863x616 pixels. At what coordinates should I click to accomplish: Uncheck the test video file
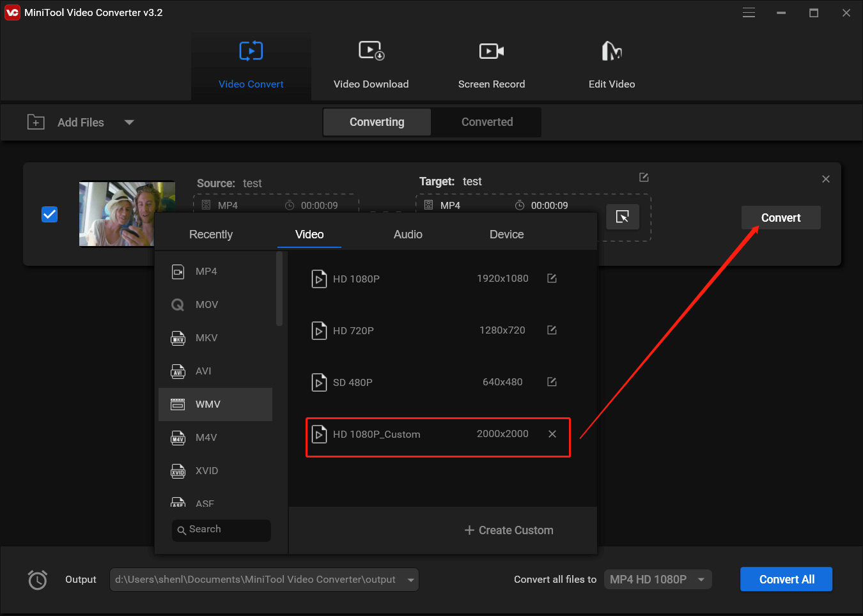[x=49, y=214]
